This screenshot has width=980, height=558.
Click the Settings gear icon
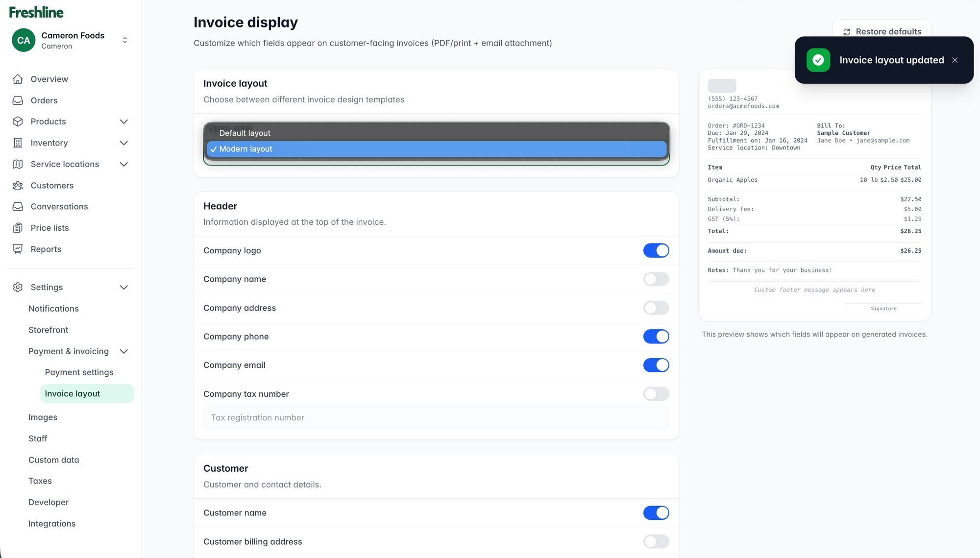point(18,288)
